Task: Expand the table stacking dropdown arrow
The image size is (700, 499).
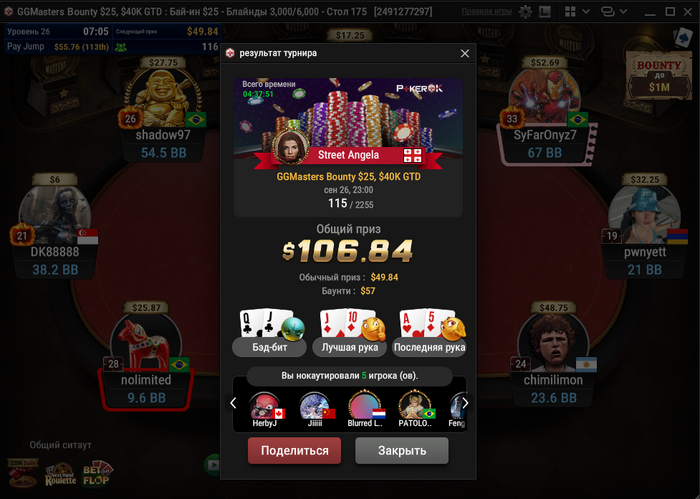Action: (624, 12)
